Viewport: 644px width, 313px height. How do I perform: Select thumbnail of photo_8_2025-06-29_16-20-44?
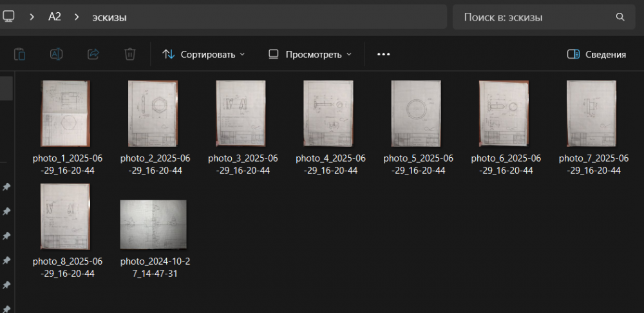(x=66, y=216)
